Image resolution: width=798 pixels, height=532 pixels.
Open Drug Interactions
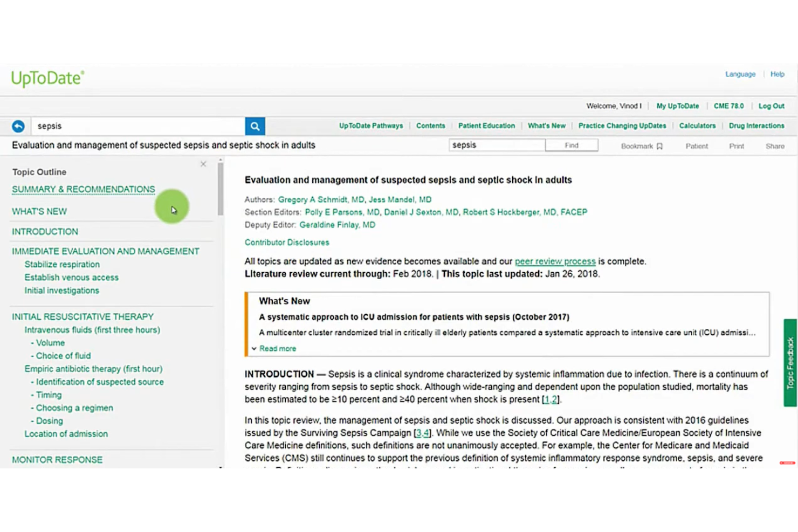[x=756, y=126]
